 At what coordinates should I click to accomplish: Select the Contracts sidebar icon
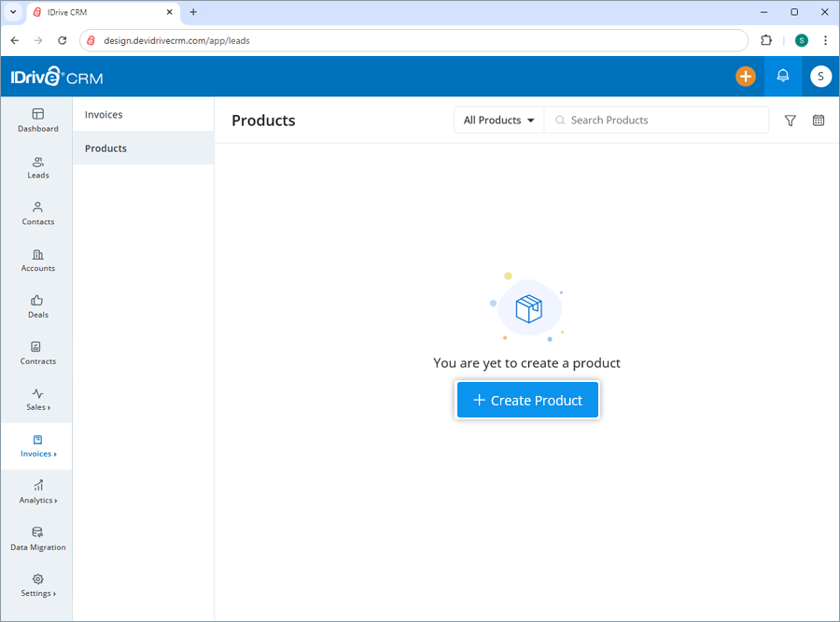tap(37, 353)
